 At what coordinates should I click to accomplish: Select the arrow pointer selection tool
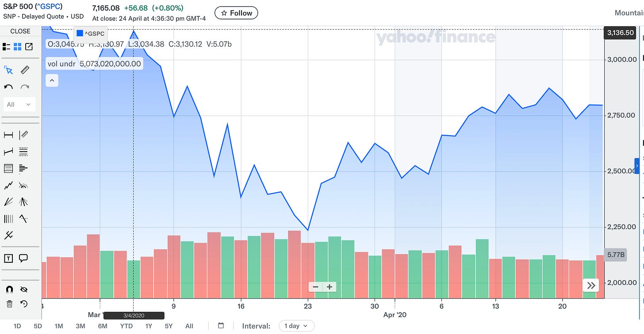point(8,70)
